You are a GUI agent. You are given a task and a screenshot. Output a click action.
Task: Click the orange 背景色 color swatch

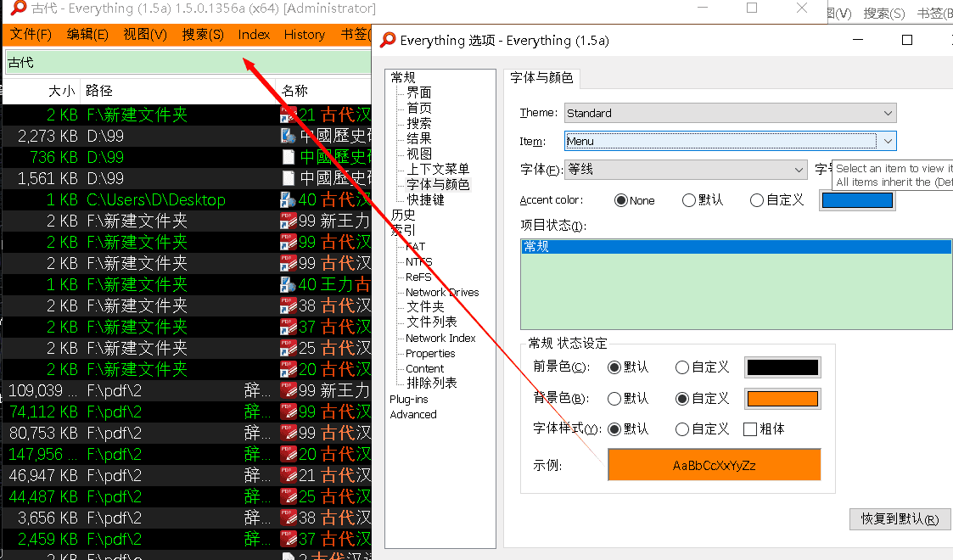[x=782, y=398]
